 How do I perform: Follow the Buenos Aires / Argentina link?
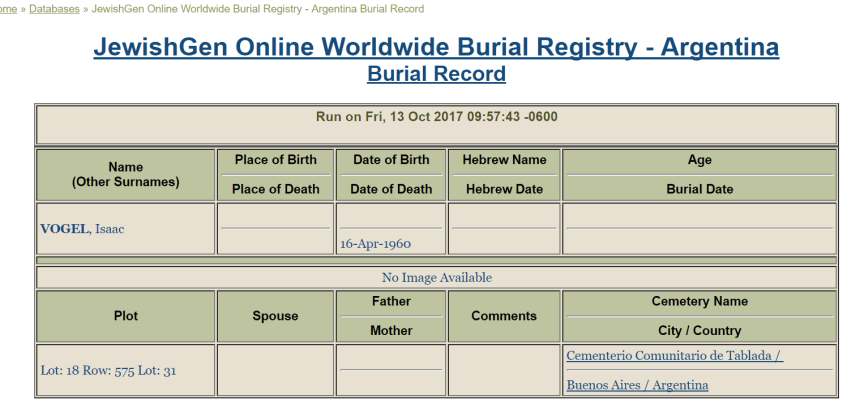[x=637, y=385]
